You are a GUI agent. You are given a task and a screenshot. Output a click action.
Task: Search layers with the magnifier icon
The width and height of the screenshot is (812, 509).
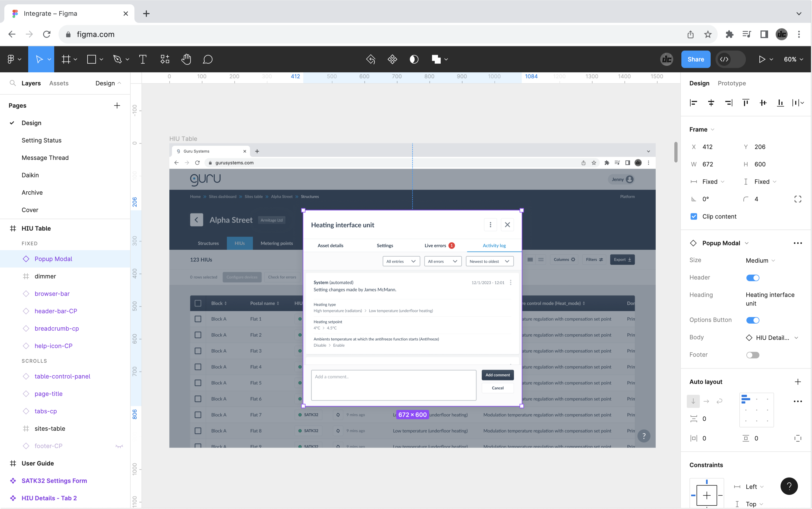(13, 83)
